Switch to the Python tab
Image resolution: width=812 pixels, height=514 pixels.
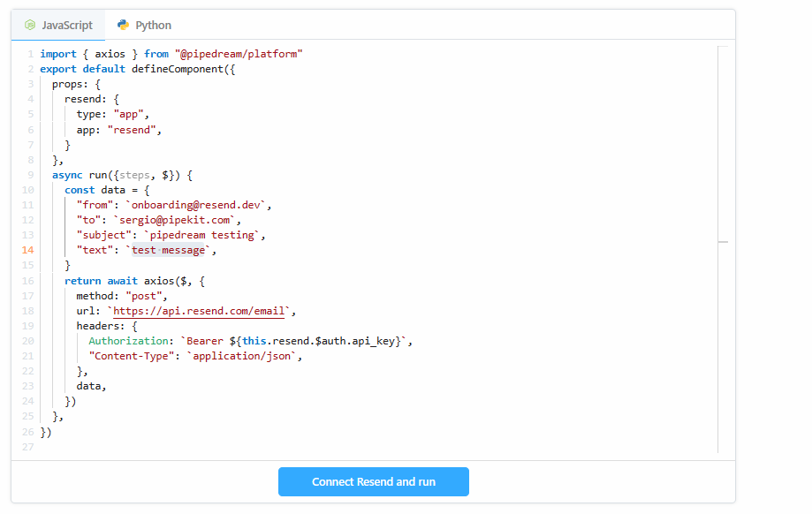pos(144,25)
